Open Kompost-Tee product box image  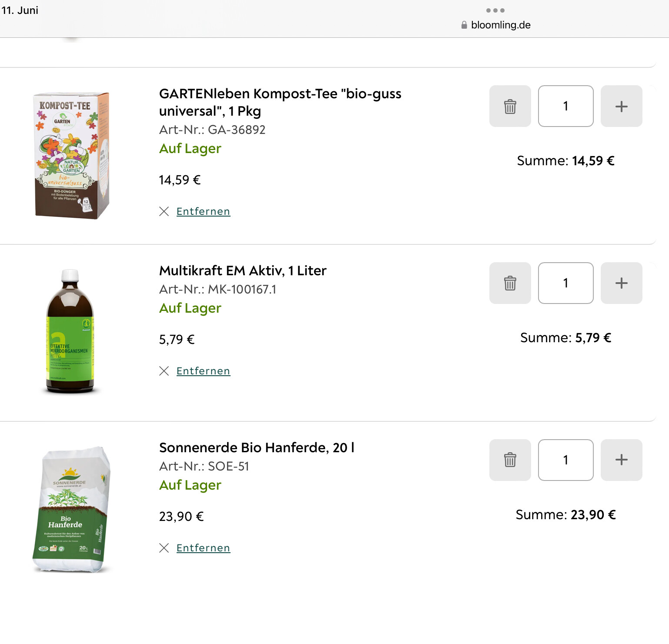(x=72, y=155)
